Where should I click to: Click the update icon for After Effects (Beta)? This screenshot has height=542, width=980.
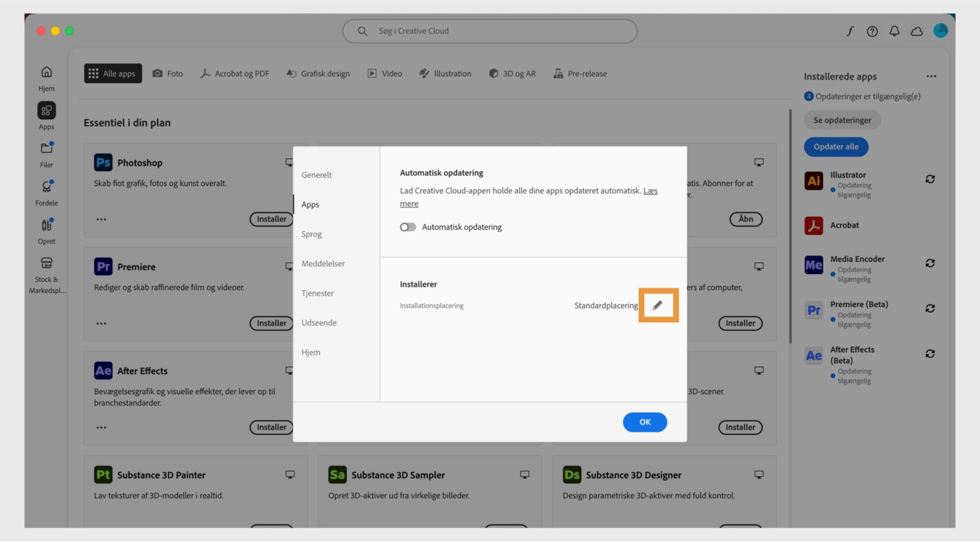930,354
